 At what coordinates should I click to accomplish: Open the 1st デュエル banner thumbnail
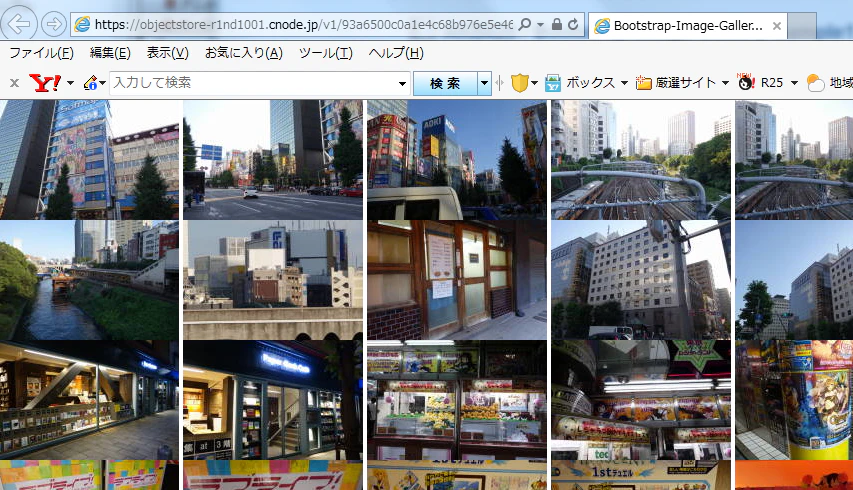pos(641,475)
